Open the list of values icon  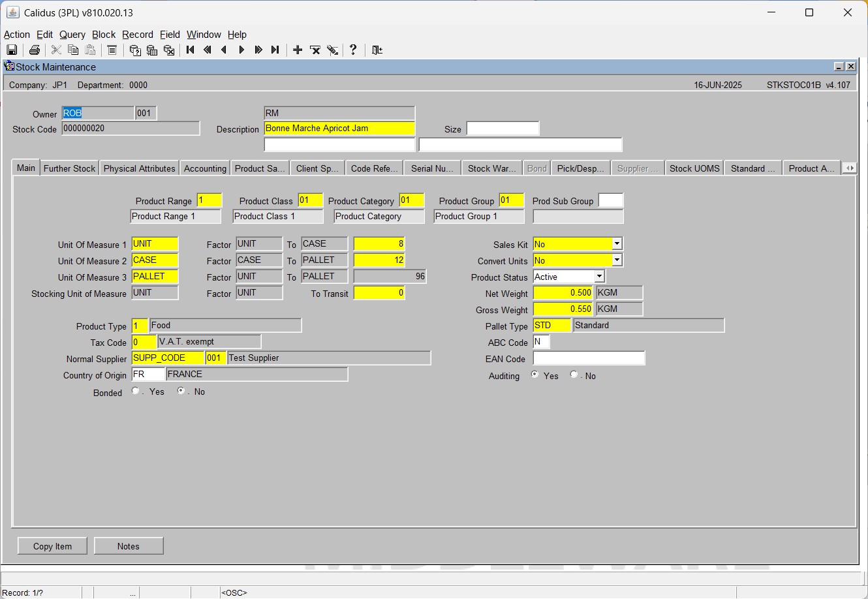pos(112,50)
